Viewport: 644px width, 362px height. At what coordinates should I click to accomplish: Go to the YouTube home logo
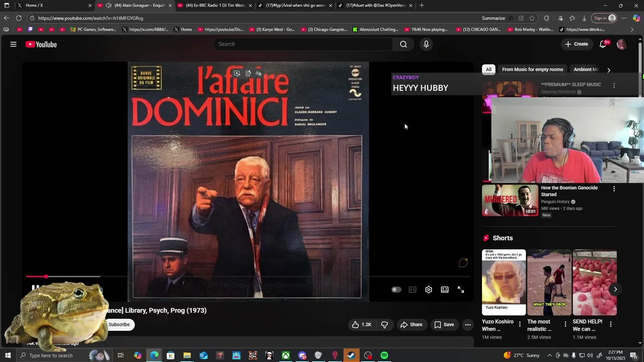click(41, 44)
